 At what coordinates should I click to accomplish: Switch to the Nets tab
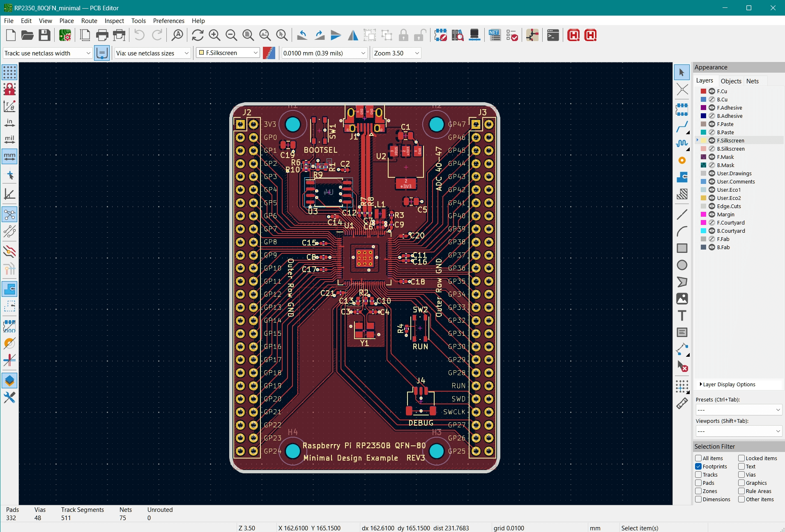(752, 81)
